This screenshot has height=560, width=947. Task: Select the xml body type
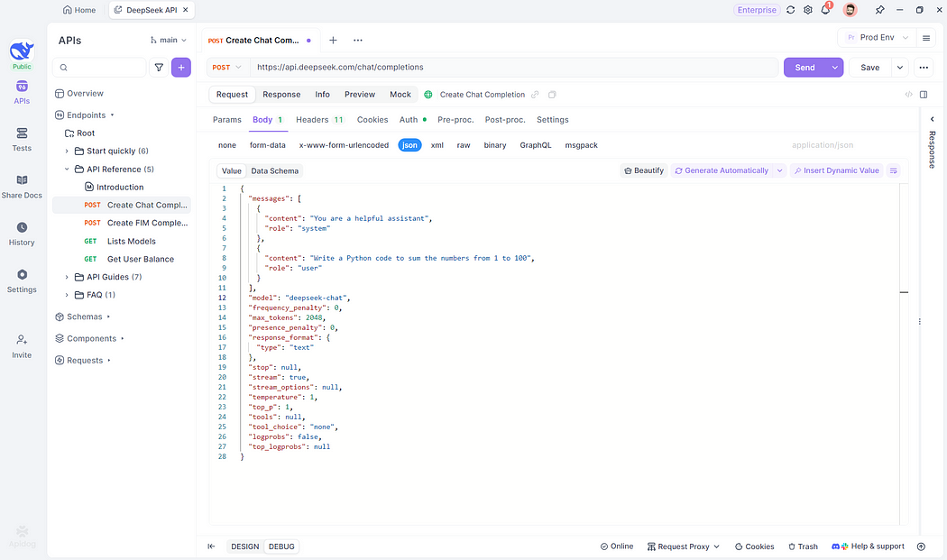tap(437, 145)
